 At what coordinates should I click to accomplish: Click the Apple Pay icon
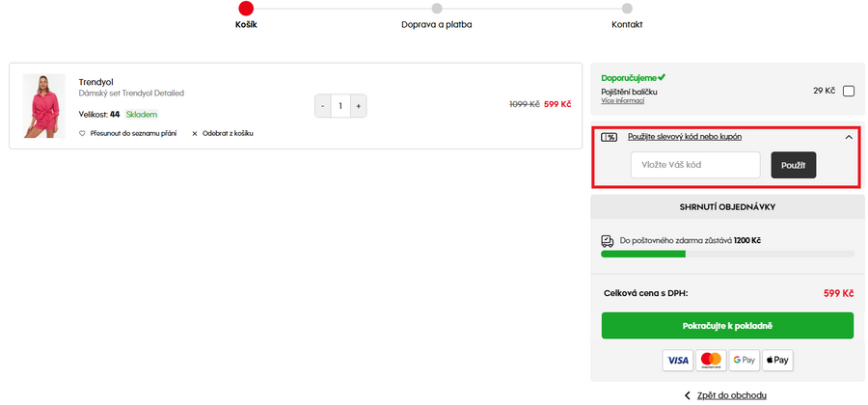776,360
